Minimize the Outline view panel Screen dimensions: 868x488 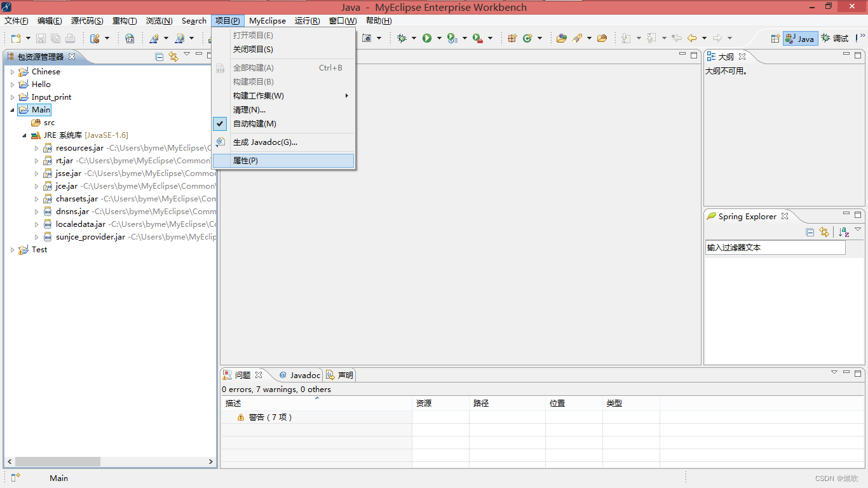[x=846, y=55]
